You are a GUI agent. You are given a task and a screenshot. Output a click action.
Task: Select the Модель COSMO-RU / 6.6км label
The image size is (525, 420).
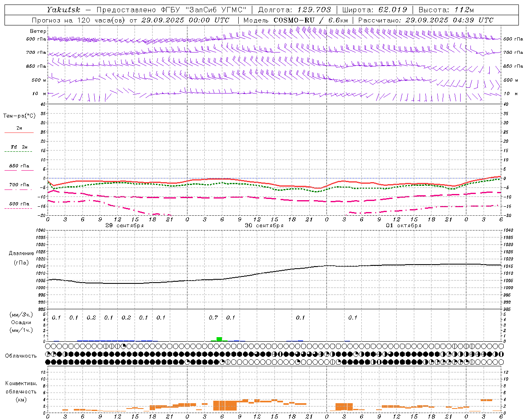pyautogui.click(x=296, y=20)
